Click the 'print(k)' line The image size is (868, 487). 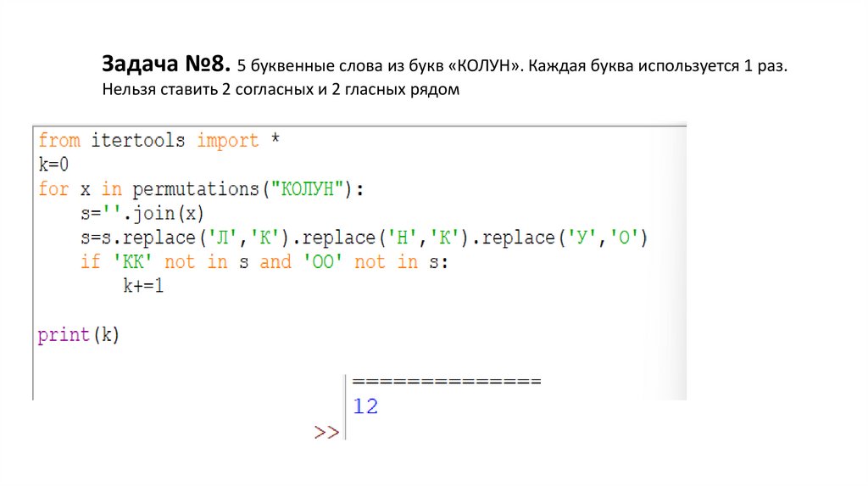pyautogui.click(x=79, y=334)
